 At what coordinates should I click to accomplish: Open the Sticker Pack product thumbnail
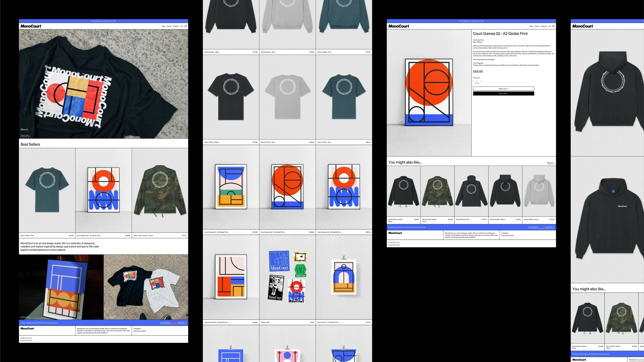[287, 277]
